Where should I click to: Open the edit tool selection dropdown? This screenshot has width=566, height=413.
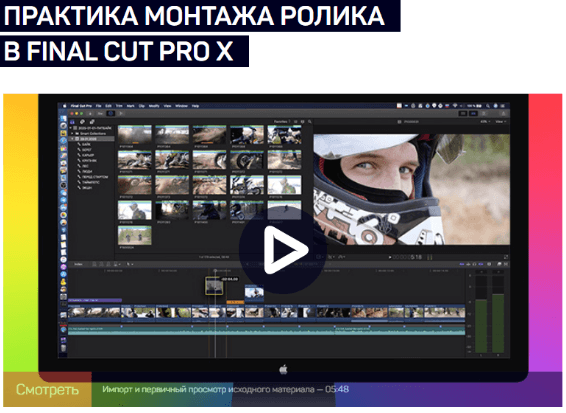pyautogui.click(x=129, y=264)
